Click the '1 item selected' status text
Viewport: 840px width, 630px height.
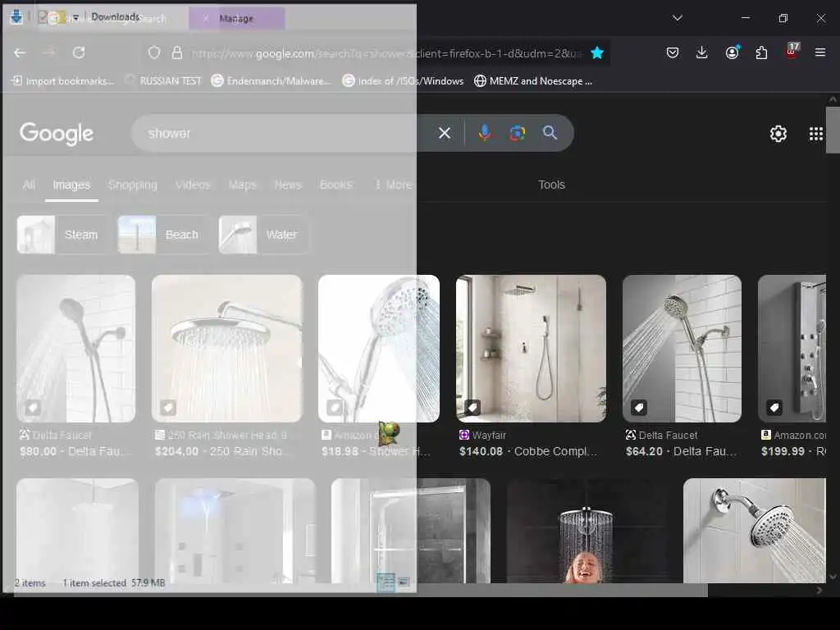(x=94, y=582)
